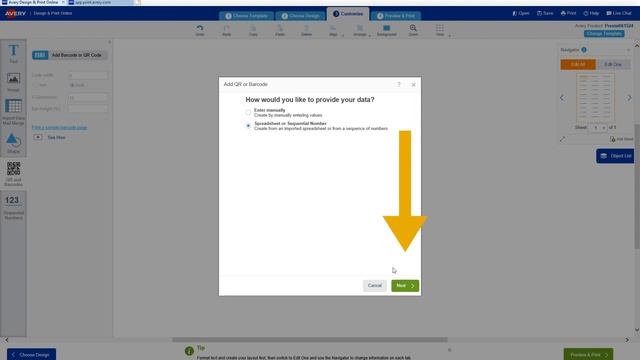This screenshot has width=640, height=360.
Task: Click the Avery logo
Action: click(16, 13)
